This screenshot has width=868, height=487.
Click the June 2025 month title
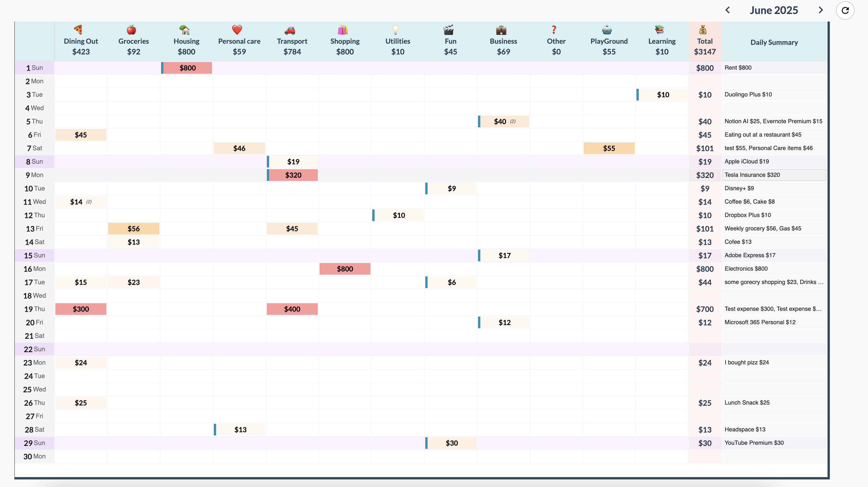click(774, 10)
